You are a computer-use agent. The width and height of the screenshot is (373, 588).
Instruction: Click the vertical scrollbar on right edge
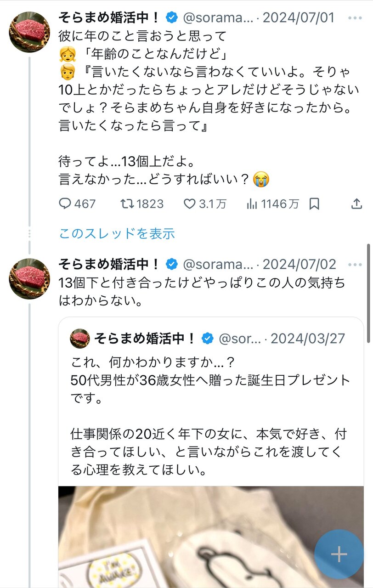pyautogui.click(x=369, y=293)
